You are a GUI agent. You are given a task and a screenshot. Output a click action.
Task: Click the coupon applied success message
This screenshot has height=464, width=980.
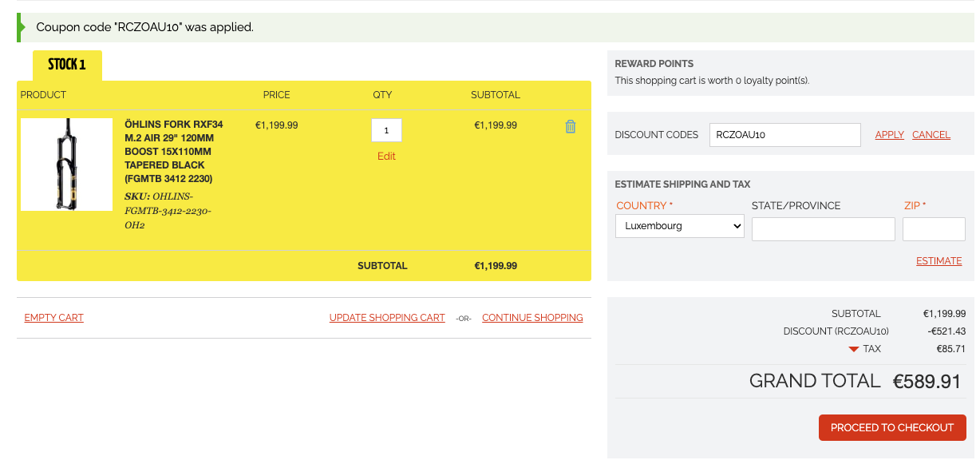145,27
